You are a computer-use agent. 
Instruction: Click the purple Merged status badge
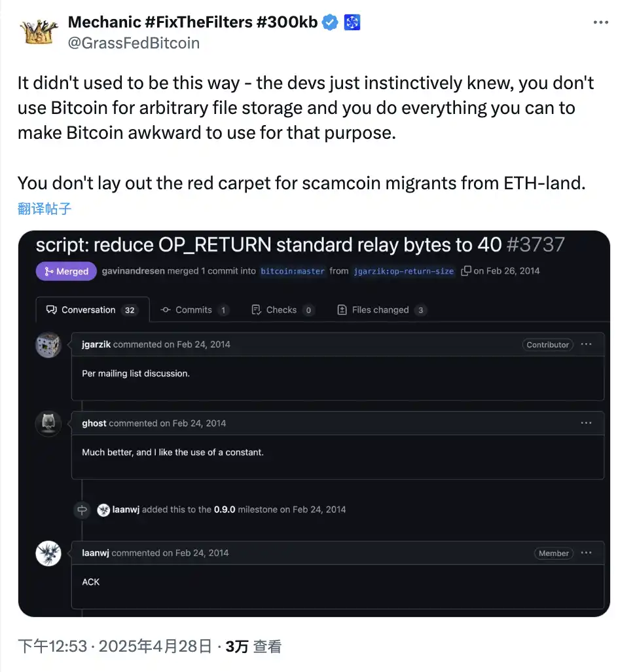(66, 271)
